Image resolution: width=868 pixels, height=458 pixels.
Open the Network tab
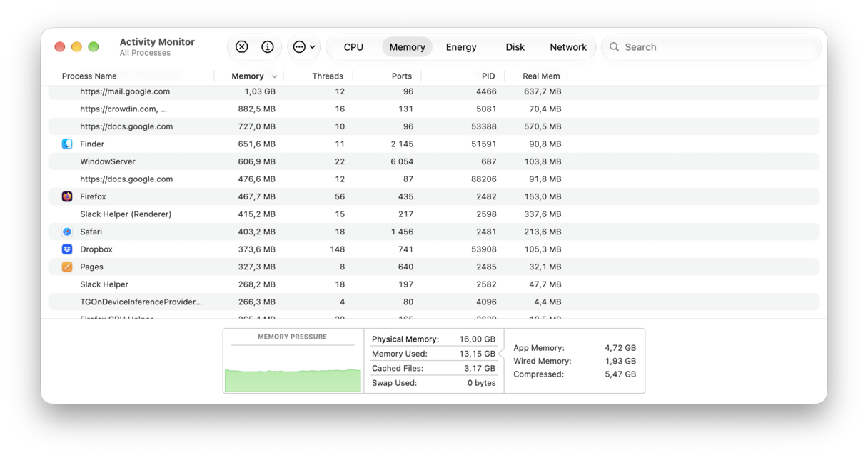point(568,47)
